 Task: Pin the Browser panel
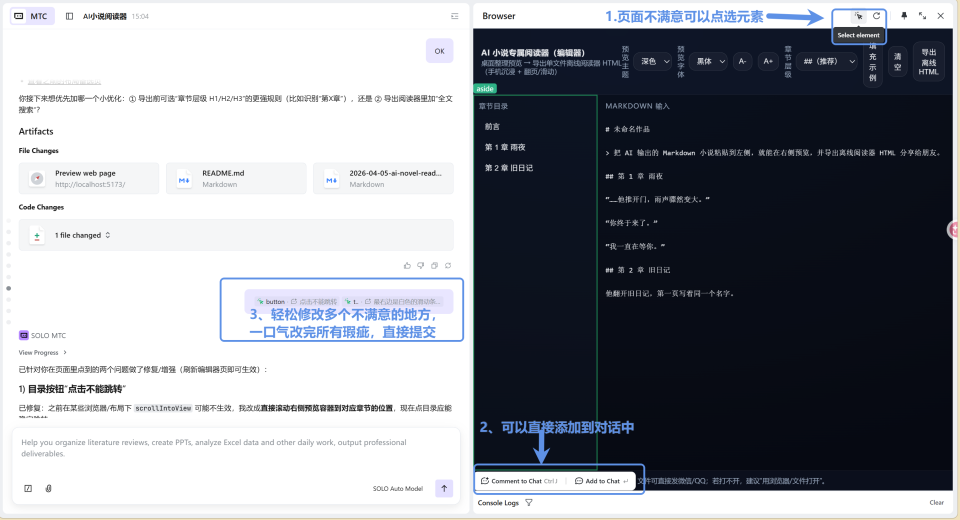[x=904, y=16]
